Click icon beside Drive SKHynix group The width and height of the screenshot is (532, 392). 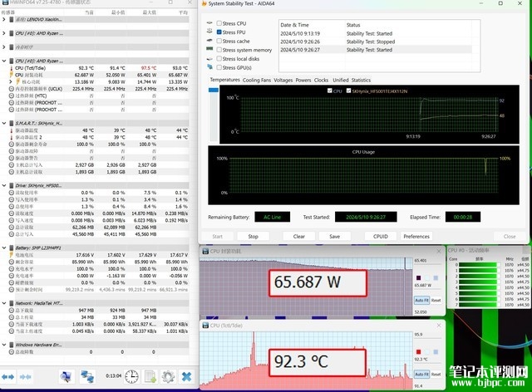pos(12,185)
